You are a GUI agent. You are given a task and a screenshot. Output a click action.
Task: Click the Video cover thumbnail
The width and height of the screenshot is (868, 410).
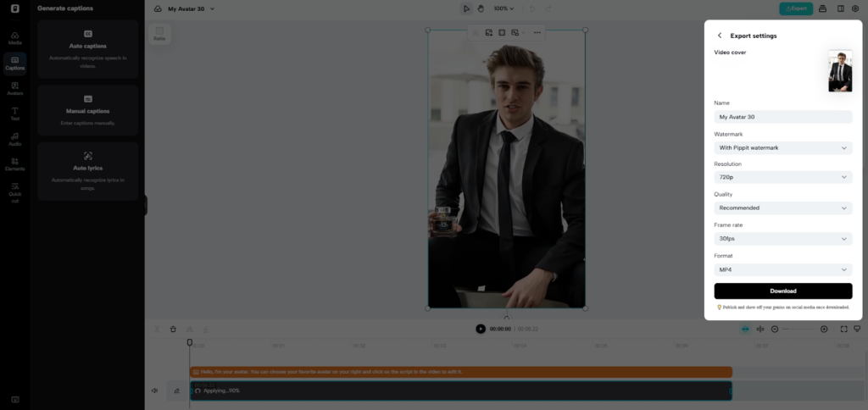(x=840, y=71)
